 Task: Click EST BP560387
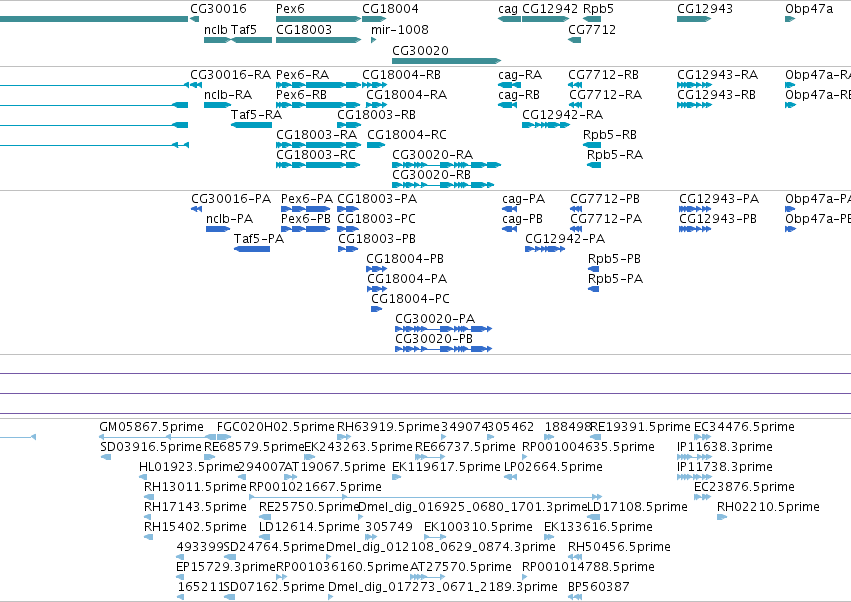(x=599, y=587)
